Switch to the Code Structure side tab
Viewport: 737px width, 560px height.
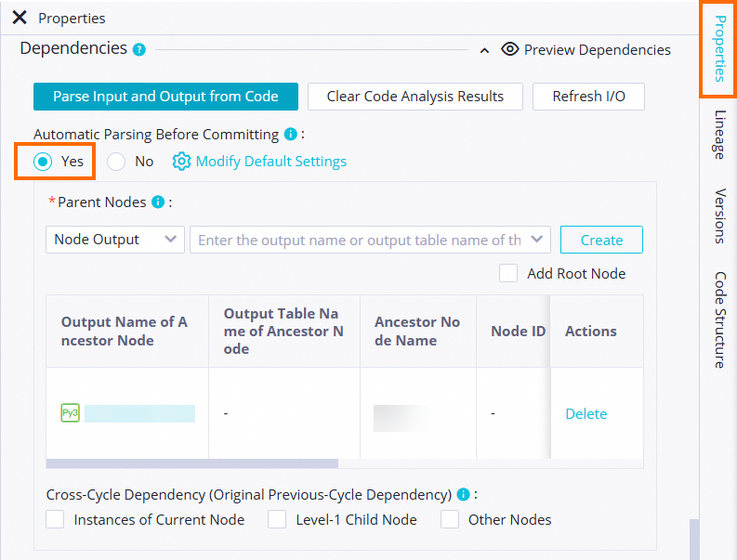click(x=719, y=319)
